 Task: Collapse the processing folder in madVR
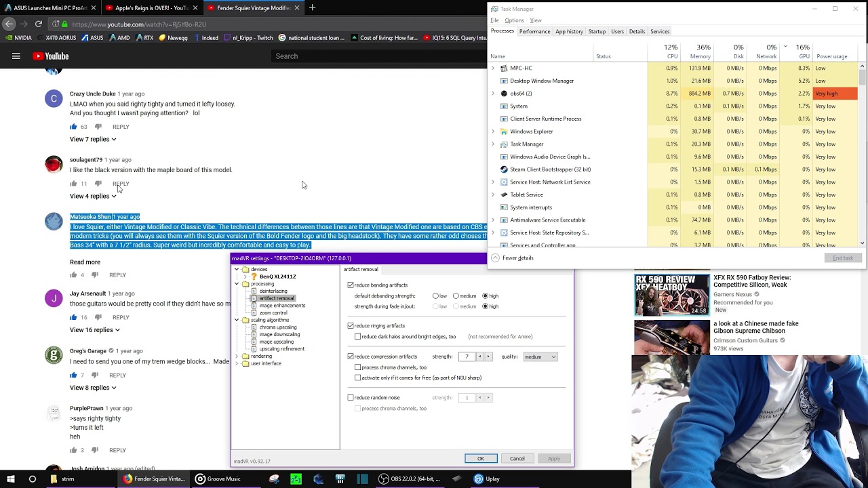coord(237,284)
